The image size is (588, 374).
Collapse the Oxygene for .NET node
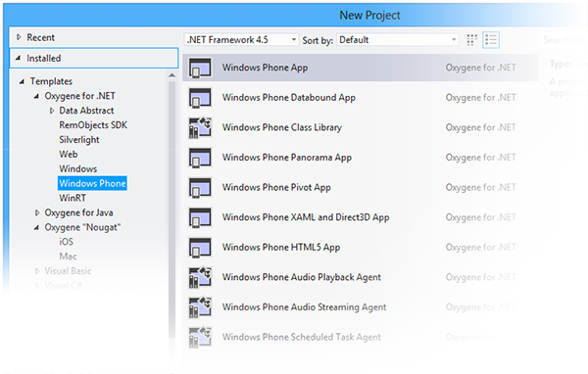36,96
